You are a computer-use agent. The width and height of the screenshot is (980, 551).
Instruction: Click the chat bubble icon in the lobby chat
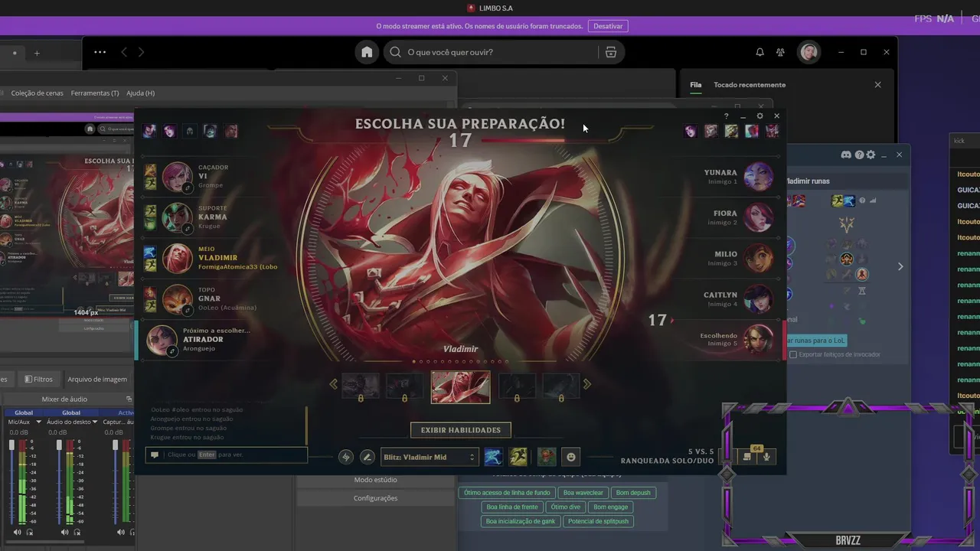pyautogui.click(x=155, y=455)
